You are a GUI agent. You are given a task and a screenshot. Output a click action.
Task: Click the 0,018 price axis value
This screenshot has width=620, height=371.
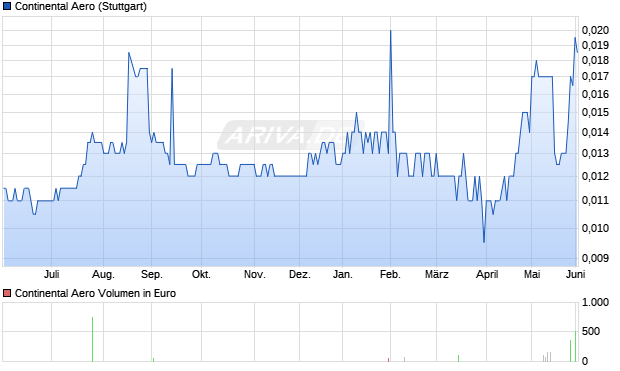tap(595, 60)
